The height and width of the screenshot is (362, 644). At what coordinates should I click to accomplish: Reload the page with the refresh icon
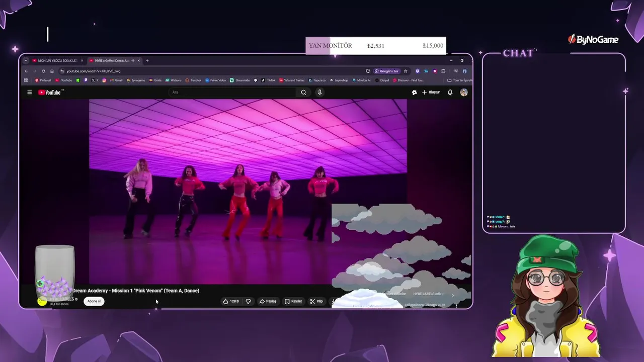(43, 71)
